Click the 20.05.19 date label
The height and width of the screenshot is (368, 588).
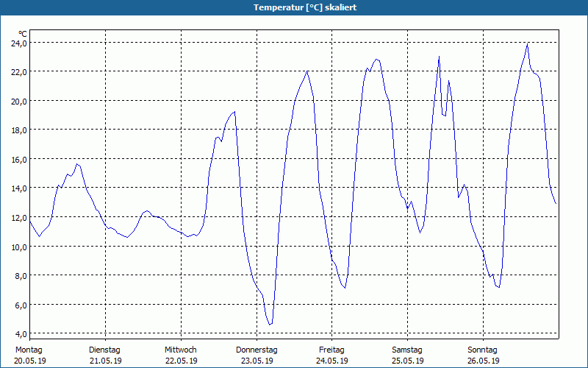[x=30, y=361]
